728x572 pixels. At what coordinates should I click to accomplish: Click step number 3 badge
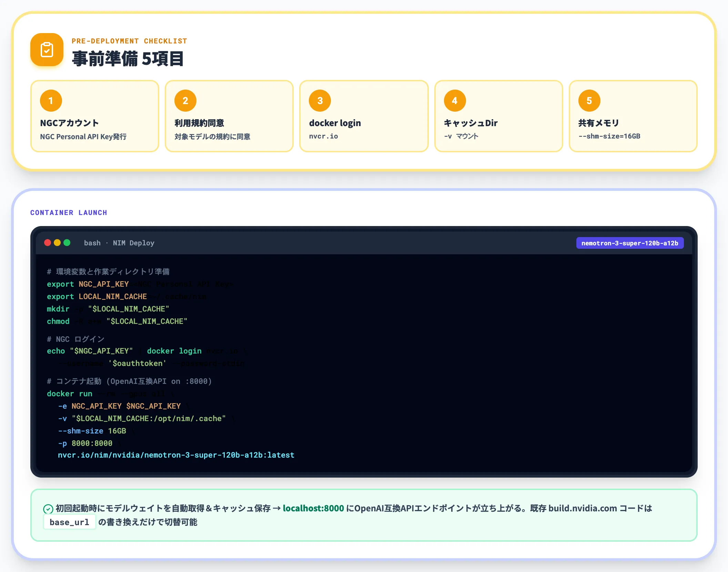[320, 101]
